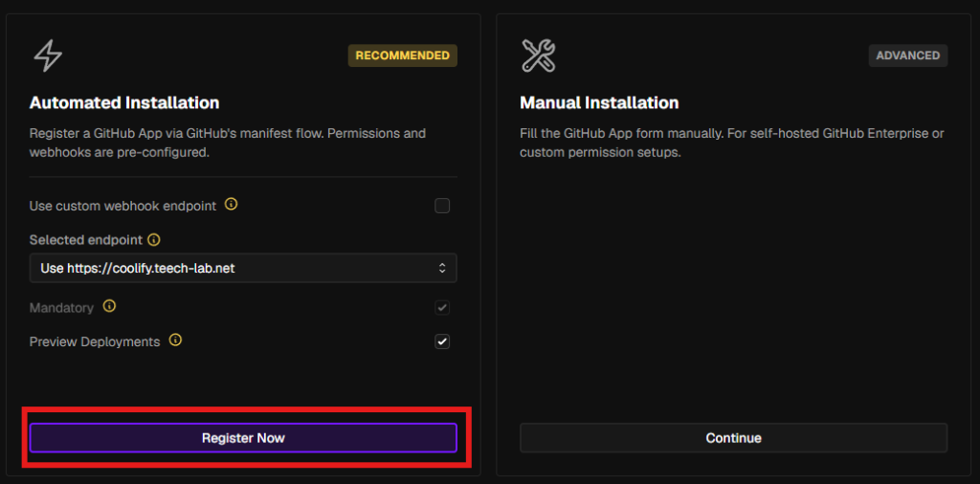Click the GitHub Enterprise description paragraph
Image resolution: width=980 pixels, height=484 pixels.
click(732, 143)
